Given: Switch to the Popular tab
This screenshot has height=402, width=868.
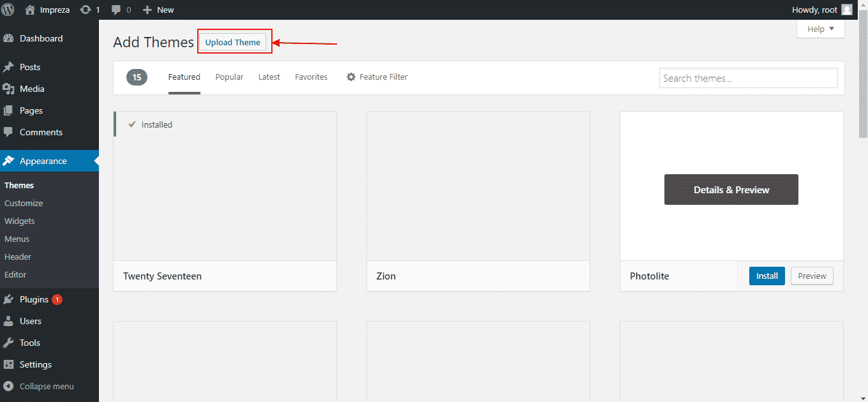Looking at the screenshot, I should (x=229, y=77).
